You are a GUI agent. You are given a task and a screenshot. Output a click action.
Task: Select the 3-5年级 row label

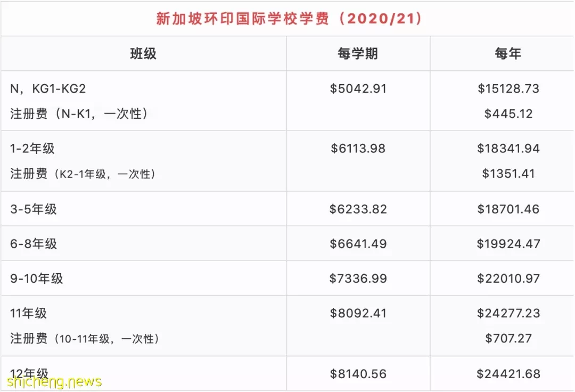tap(34, 209)
